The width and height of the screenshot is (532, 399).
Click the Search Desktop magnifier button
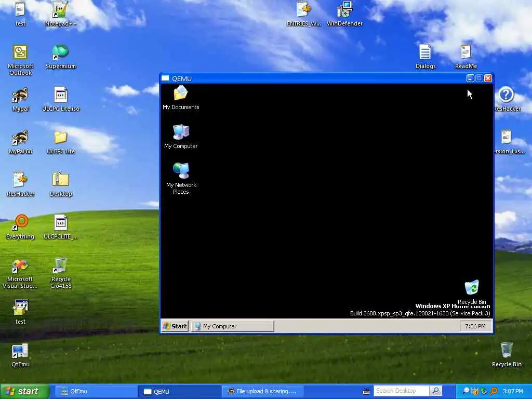tap(436, 391)
